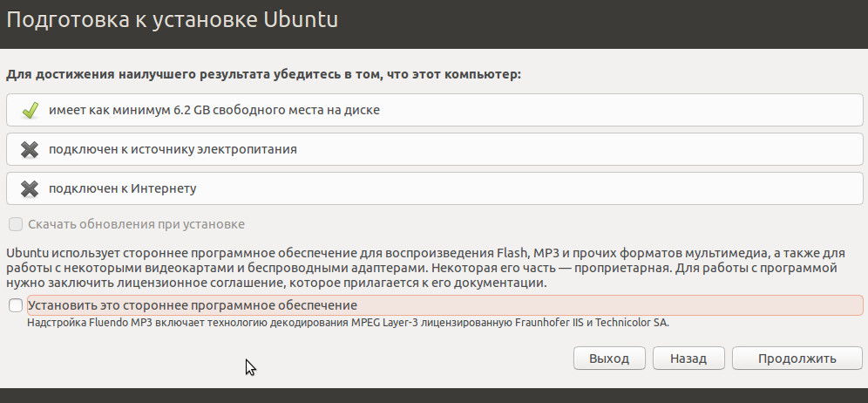Select 'подключен к источнику электропитания' row text
The width and height of the screenshot is (868, 403).
point(173,149)
